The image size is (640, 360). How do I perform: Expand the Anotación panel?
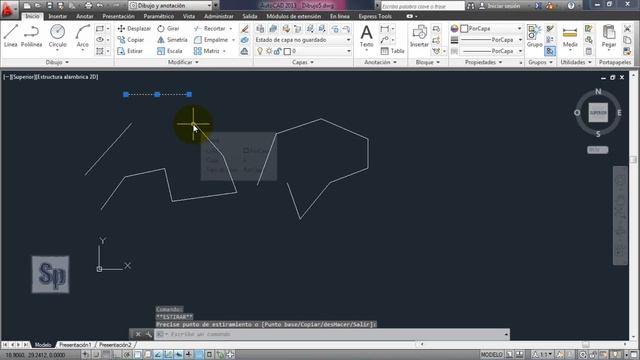pos(380,62)
